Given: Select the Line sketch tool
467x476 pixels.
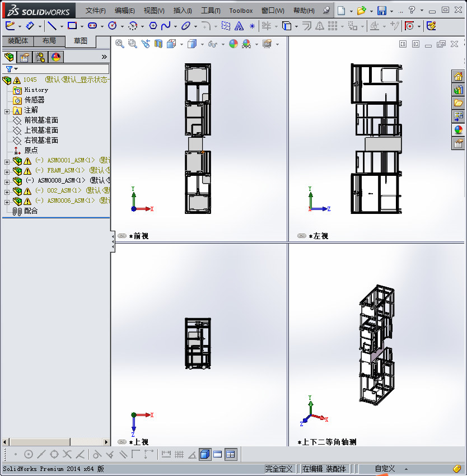Looking at the screenshot, I should (x=52, y=26).
